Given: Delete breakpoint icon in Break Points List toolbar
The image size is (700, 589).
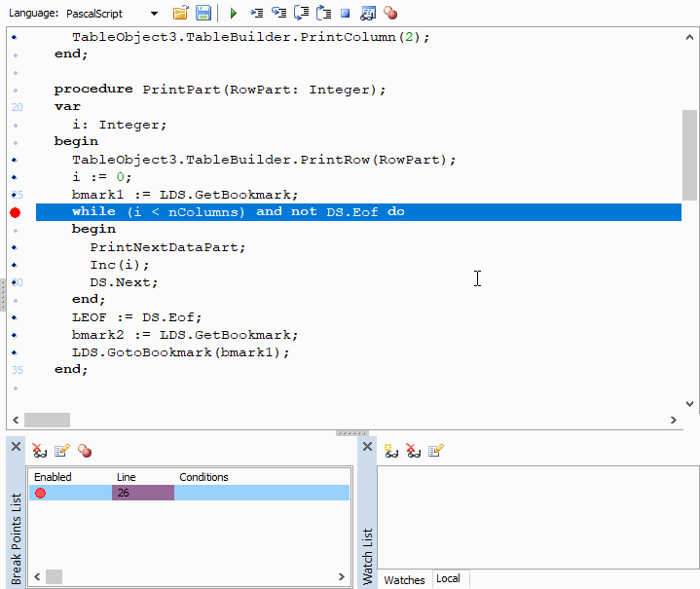Looking at the screenshot, I should (x=39, y=451).
